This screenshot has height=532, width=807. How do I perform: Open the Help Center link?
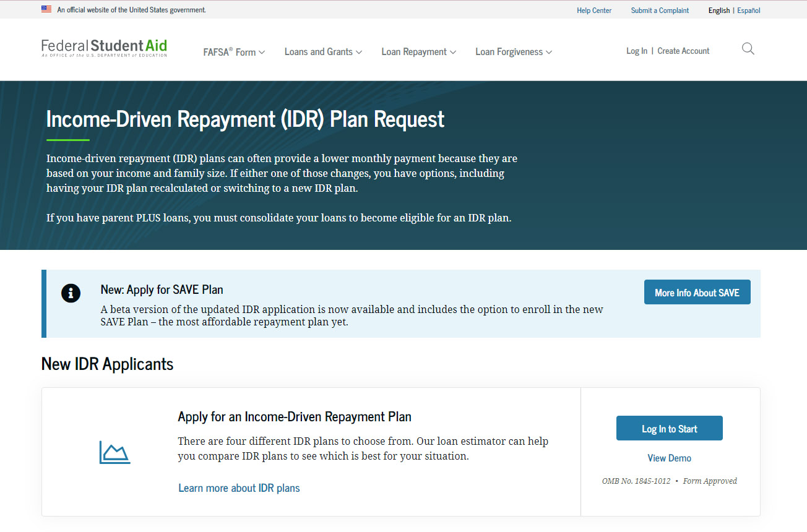tap(593, 11)
